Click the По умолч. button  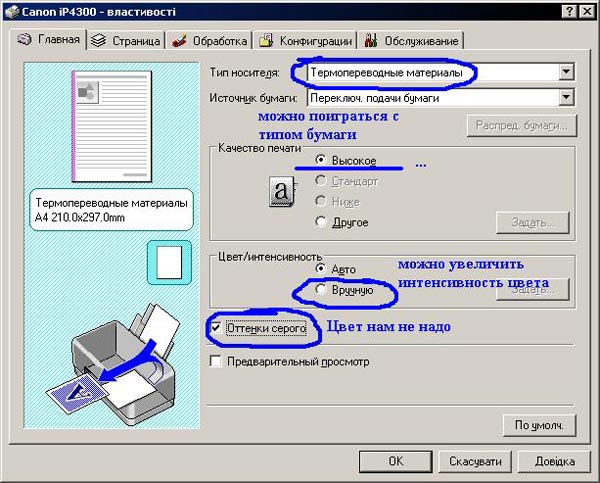(539, 425)
